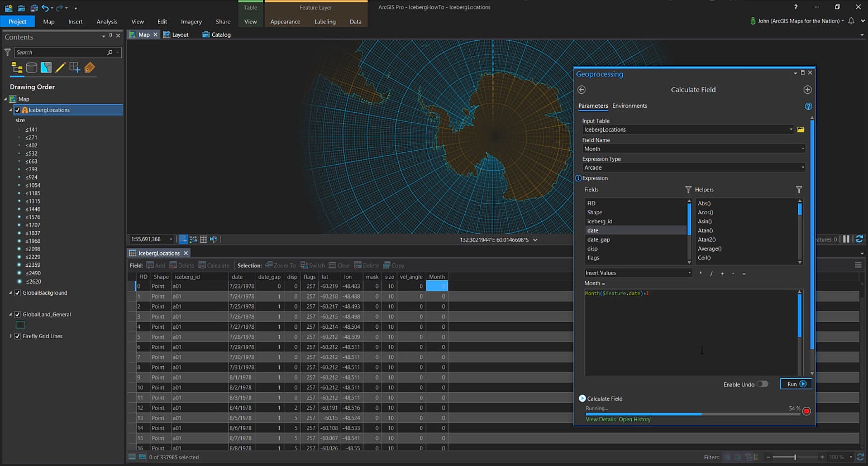Screen dimensions: 868x466
Task: Switch to the Environments tab
Action: (629, 106)
